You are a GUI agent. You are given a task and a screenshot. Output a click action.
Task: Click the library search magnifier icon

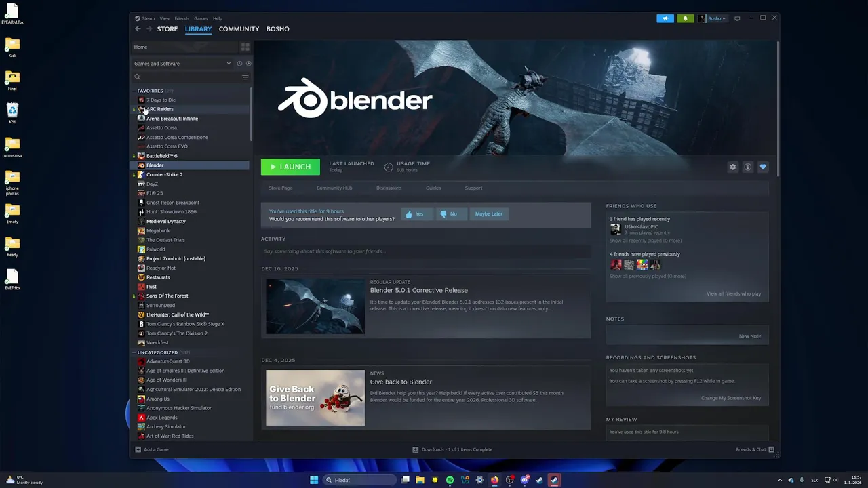pos(138,77)
